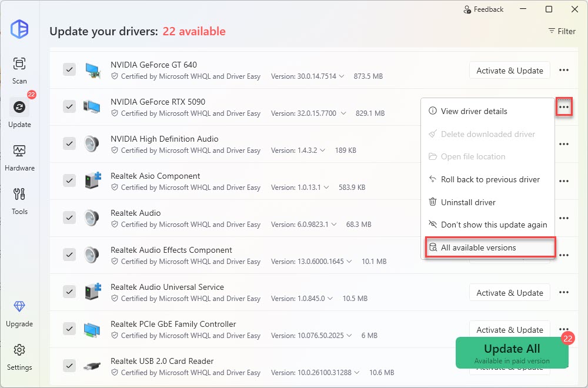The height and width of the screenshot is (388, 588).
Task: Toggle Realtek PCIe GbE Family Controller checkbox
Action: click(69, 329)
